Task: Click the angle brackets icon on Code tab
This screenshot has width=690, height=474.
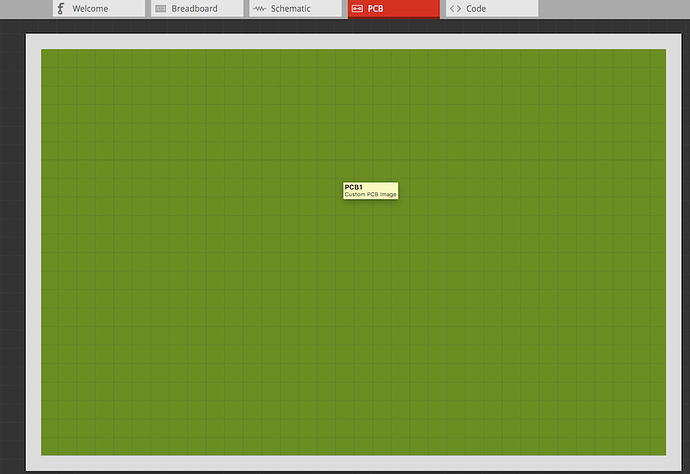Action: (455, 8)
